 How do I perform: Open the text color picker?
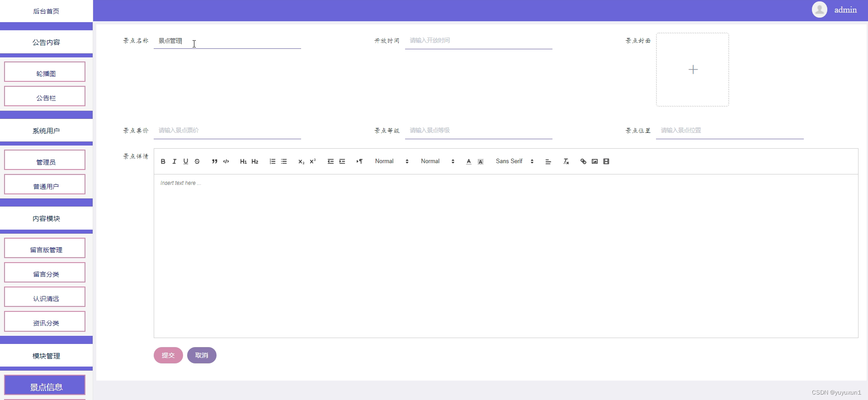pyautogui.click(x=469, y=161)
